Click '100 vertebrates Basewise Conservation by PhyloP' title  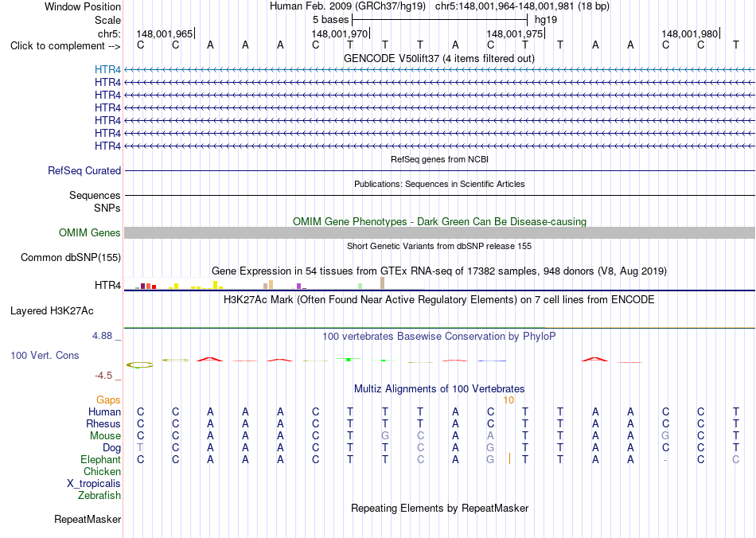[439, 337]
